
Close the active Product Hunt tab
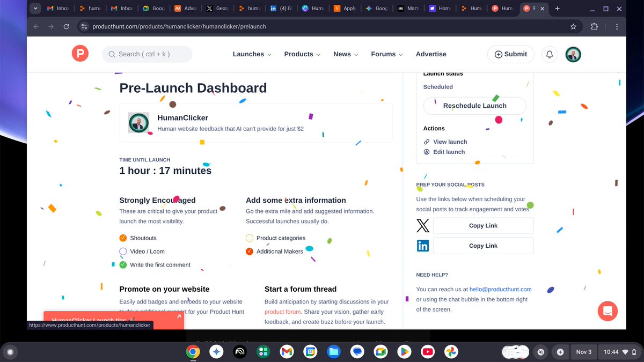(x=543, y=9)
